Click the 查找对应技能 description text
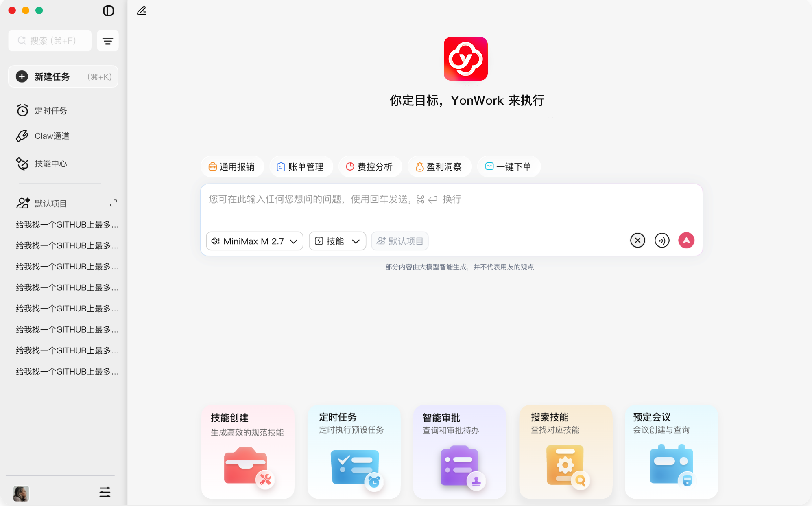The width and height of the screenshot is (812, 506). pos(555,429)
